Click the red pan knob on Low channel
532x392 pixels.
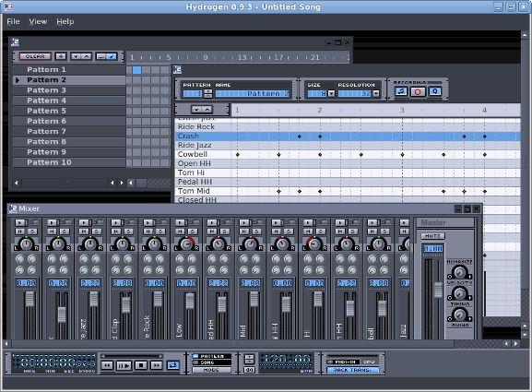coord(186,244)
